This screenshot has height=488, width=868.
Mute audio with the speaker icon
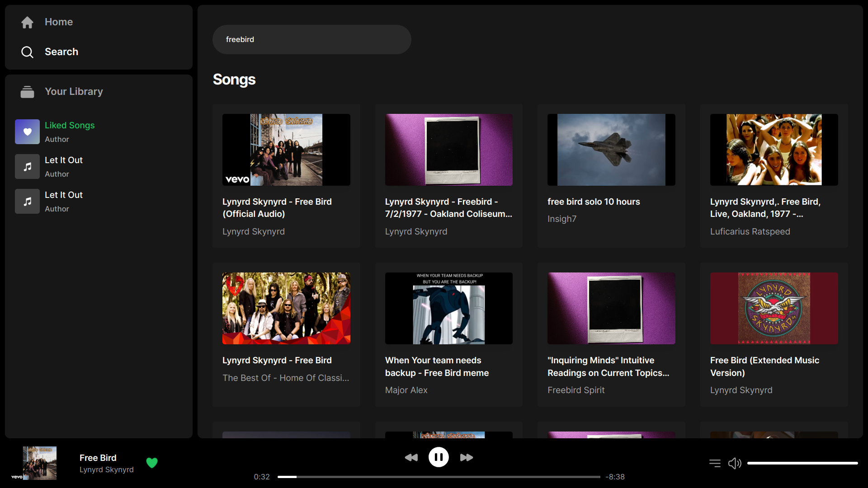click(735, 463)
